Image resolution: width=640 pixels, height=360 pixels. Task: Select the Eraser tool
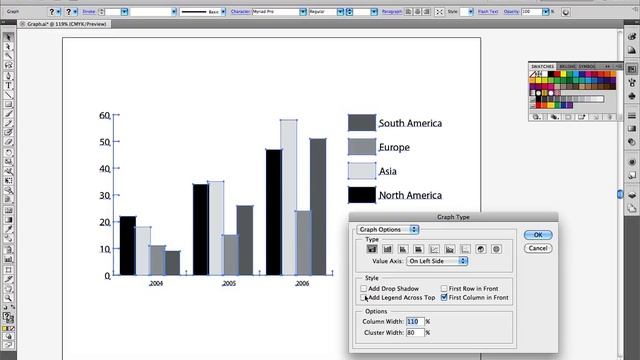coord(8,142)
